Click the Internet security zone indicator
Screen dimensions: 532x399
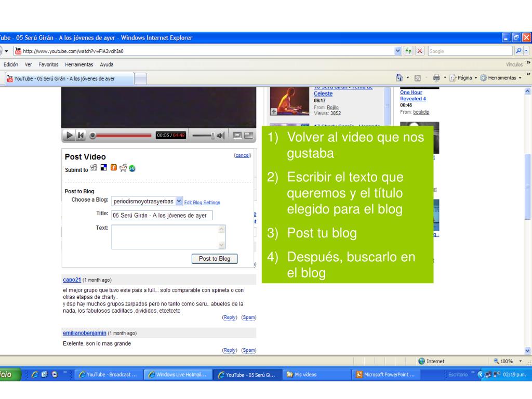coord(431,362)
